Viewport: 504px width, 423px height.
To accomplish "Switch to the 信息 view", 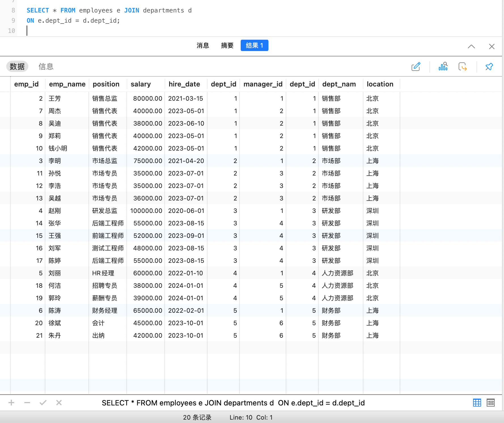I will coord(46,66).
